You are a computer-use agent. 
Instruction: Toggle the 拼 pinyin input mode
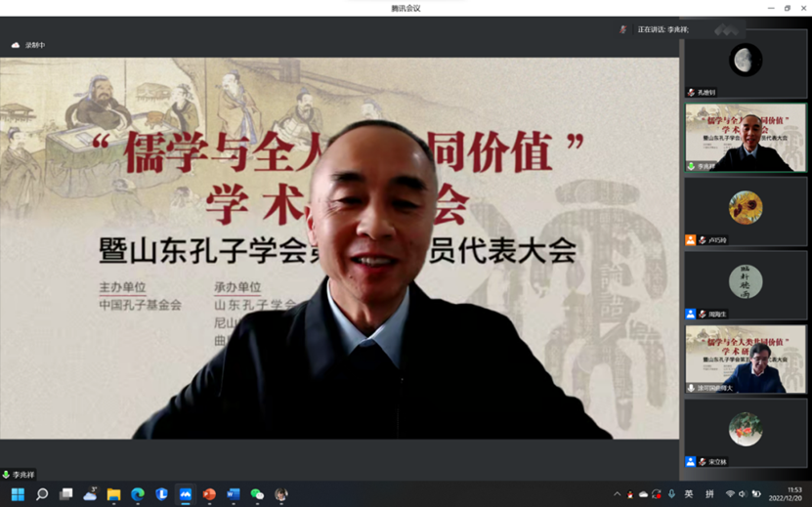[709, 494]
